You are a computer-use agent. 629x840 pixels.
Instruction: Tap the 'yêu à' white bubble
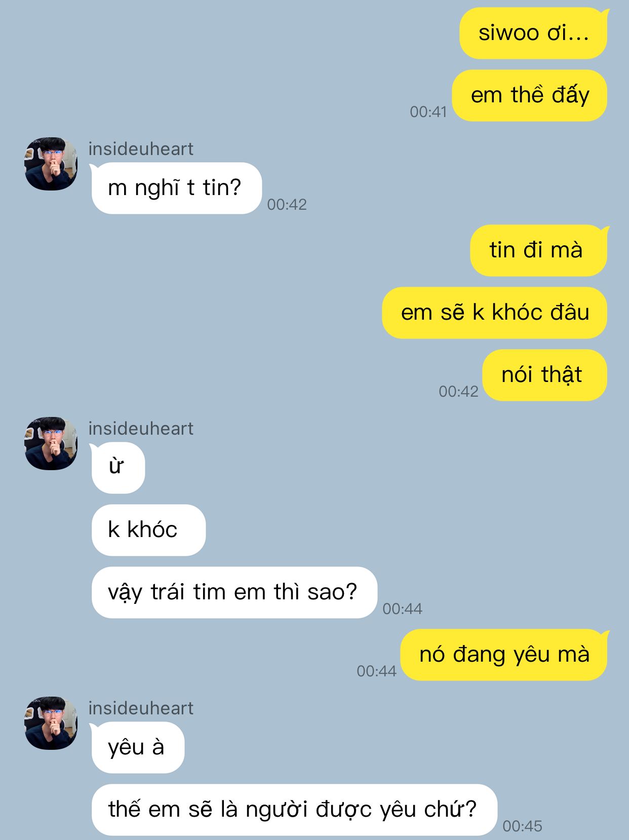[137, 747]
